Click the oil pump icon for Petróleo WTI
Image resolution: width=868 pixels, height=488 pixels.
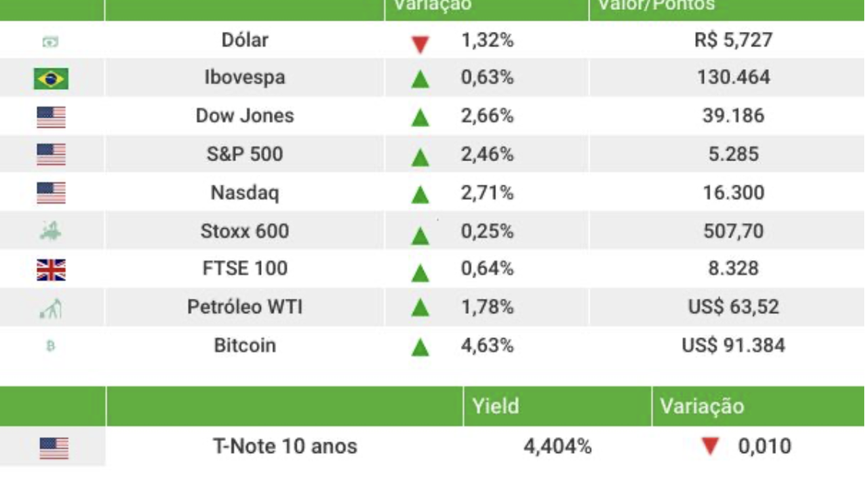tap(51, 309)
